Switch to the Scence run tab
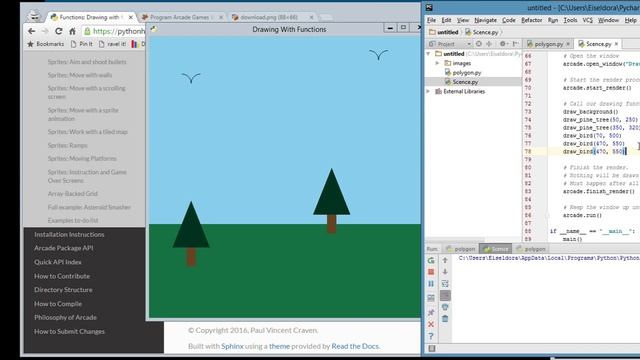Image resolution: width=640 pixels, height=360 pixels. point(496,249)
